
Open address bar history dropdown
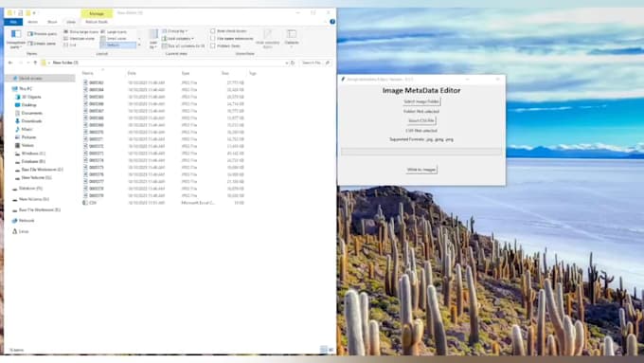(x=286, y=63)
